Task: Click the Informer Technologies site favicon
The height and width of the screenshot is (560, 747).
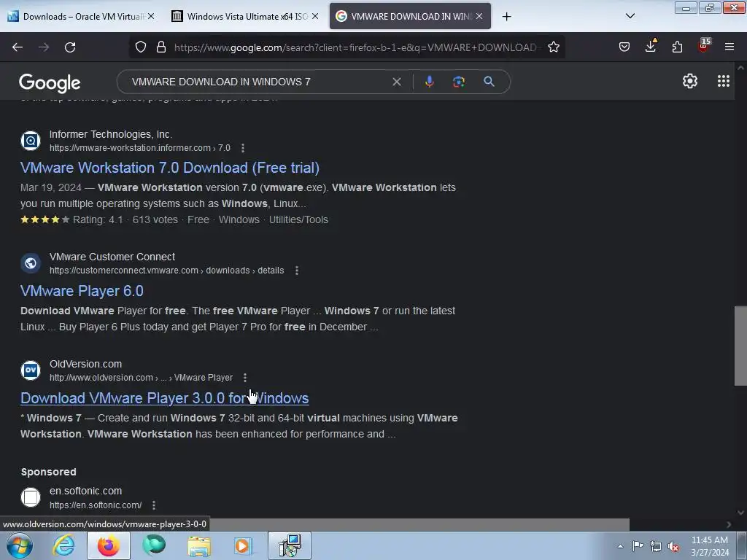Action: click(x=31, y=141)
